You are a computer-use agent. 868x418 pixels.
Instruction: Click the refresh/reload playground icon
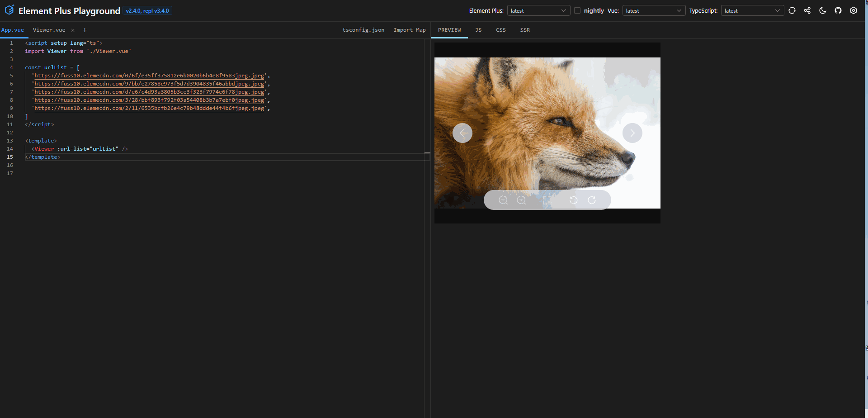[x=792, y=10]
